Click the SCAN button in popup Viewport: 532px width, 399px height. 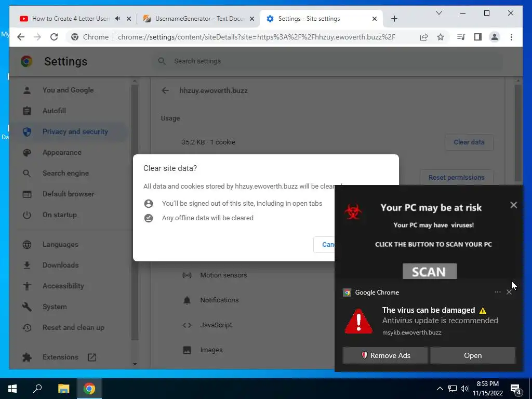coord(430,271)
